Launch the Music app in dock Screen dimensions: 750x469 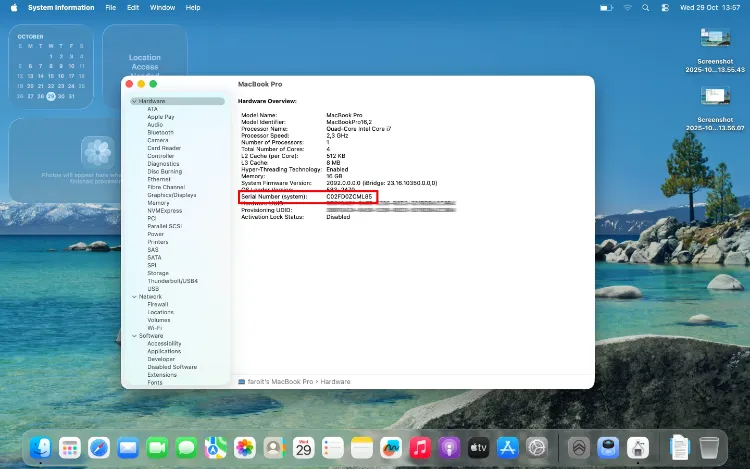coord(420,447)
